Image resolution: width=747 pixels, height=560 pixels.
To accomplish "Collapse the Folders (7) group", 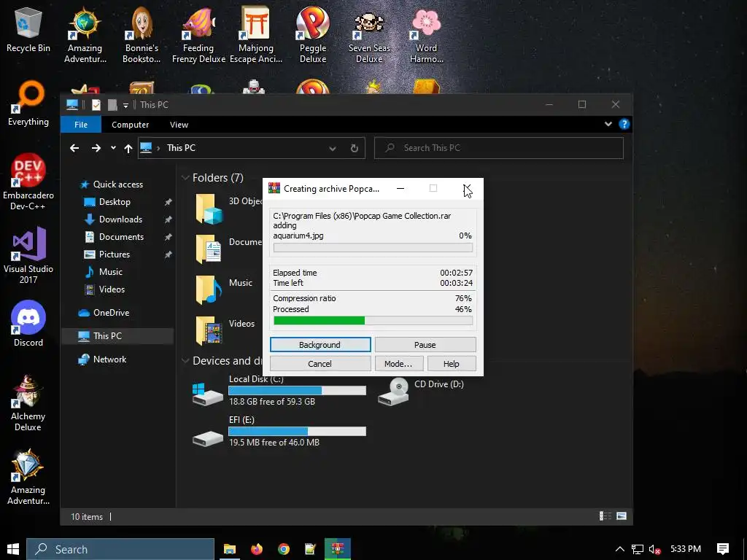I will pos(185,178).
